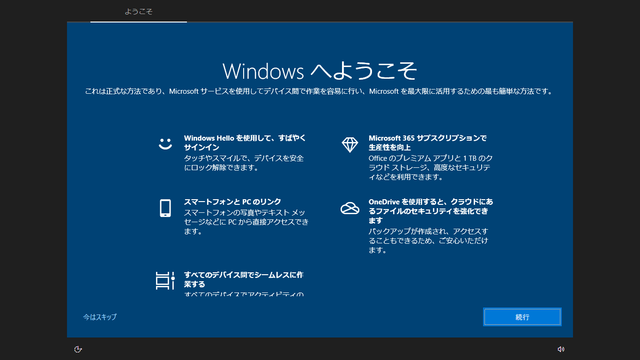Viewport: 640px width, 360px height.
Task: Click the OneDrive cloud icon
Action: (x=350, y=208)
